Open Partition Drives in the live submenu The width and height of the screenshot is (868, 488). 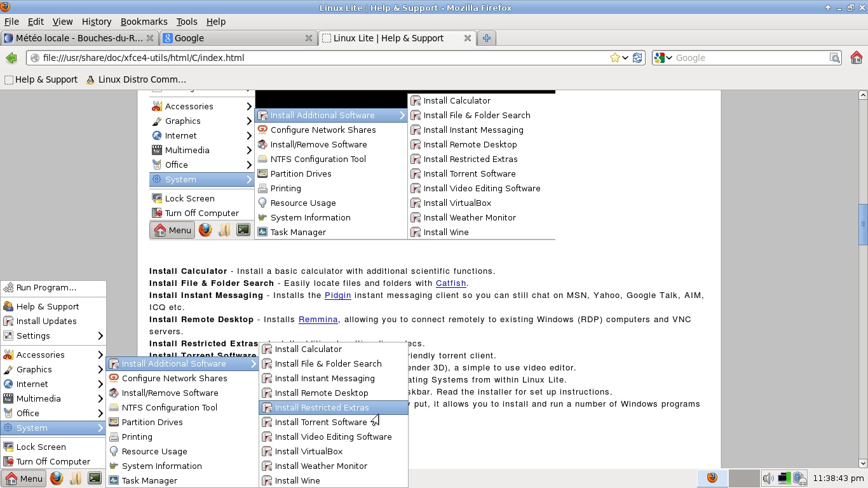tap(182, 422)
